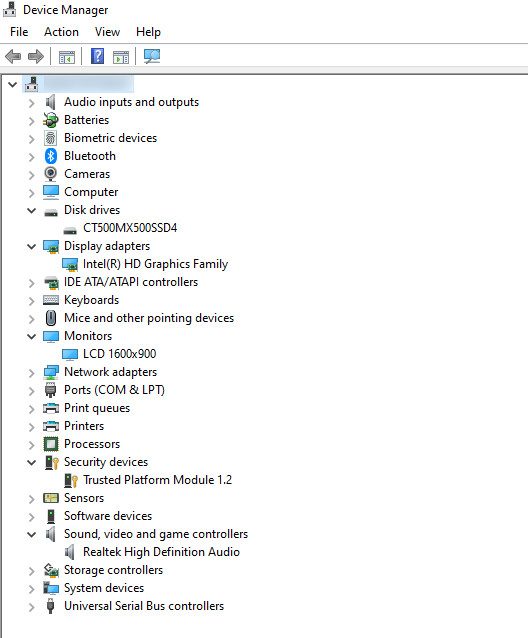Open the File menu

(x=19, y=32)
